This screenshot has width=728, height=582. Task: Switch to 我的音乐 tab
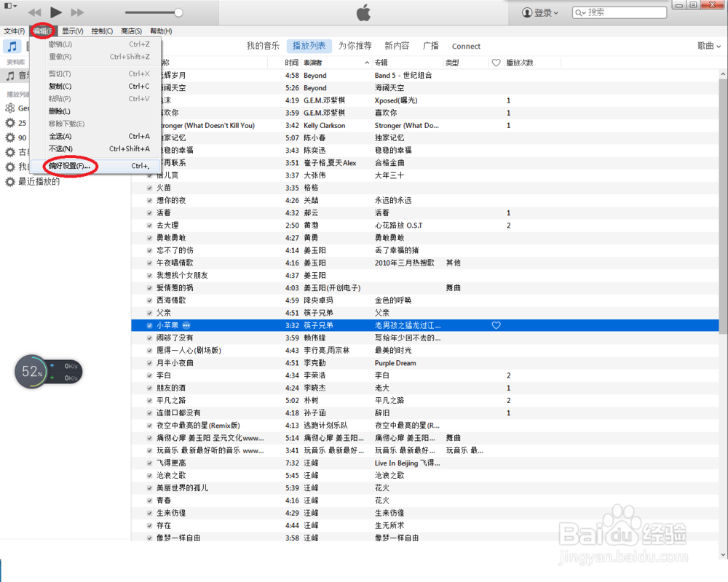(x=263, y=46)
